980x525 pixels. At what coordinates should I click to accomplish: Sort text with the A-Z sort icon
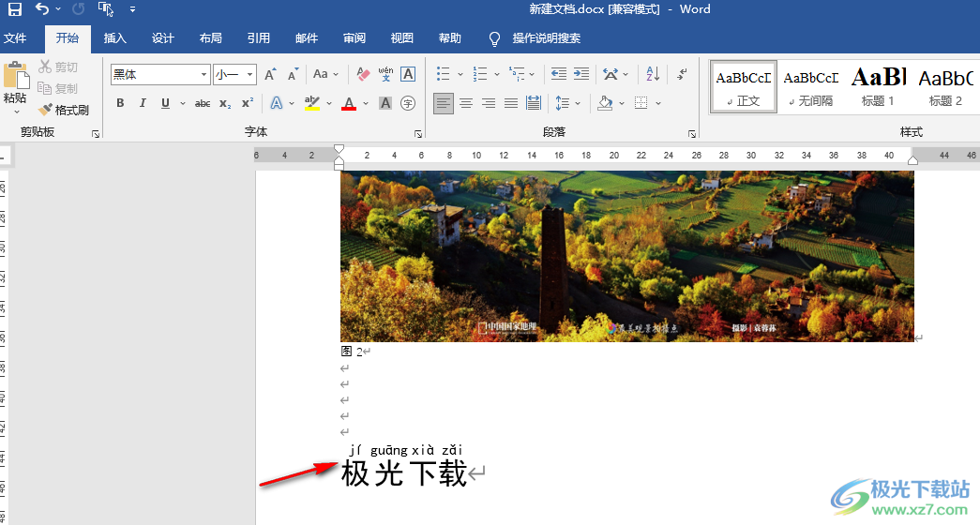point(653,74)
